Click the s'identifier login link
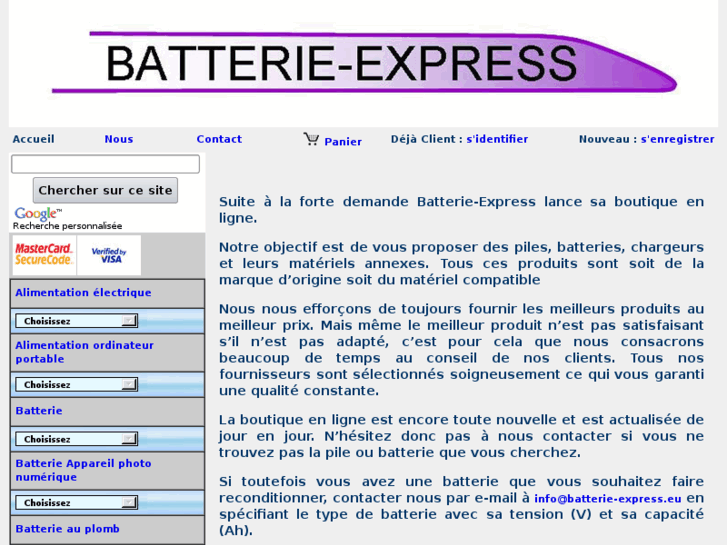The height and width of the screenshot is (545, 727). click(x=497, y=139)
